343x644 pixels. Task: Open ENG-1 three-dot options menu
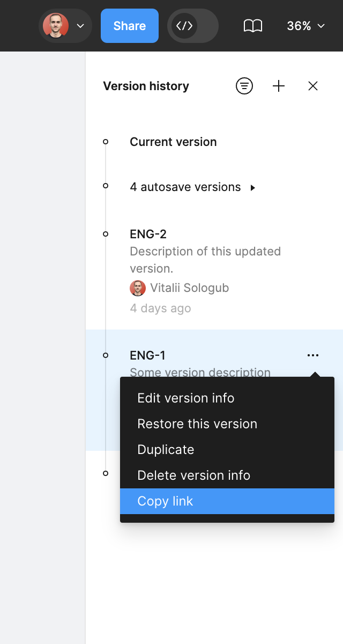313,355
